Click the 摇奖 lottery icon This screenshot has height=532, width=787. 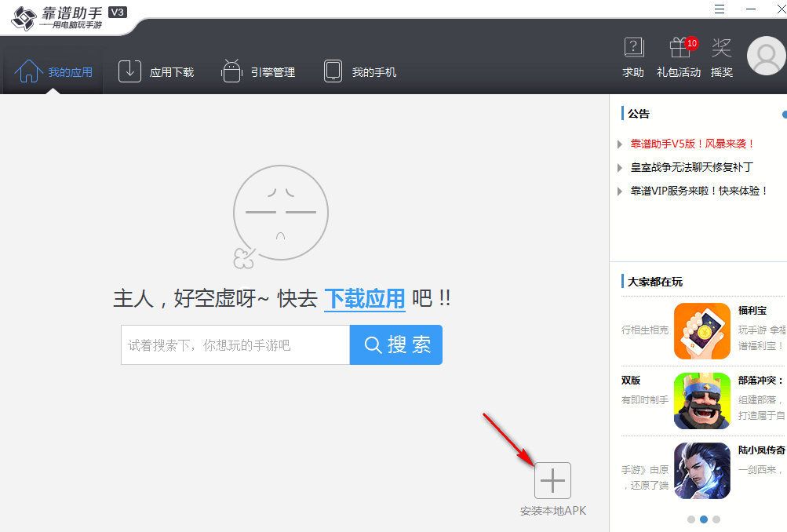pyautogui.click(x=721, y=49)
